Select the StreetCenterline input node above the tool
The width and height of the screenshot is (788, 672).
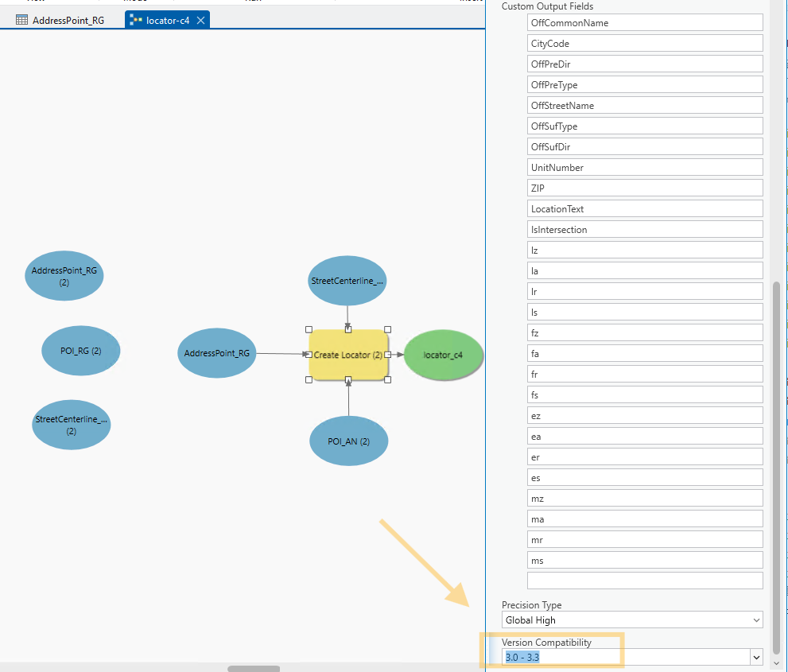tap(347, 281)
